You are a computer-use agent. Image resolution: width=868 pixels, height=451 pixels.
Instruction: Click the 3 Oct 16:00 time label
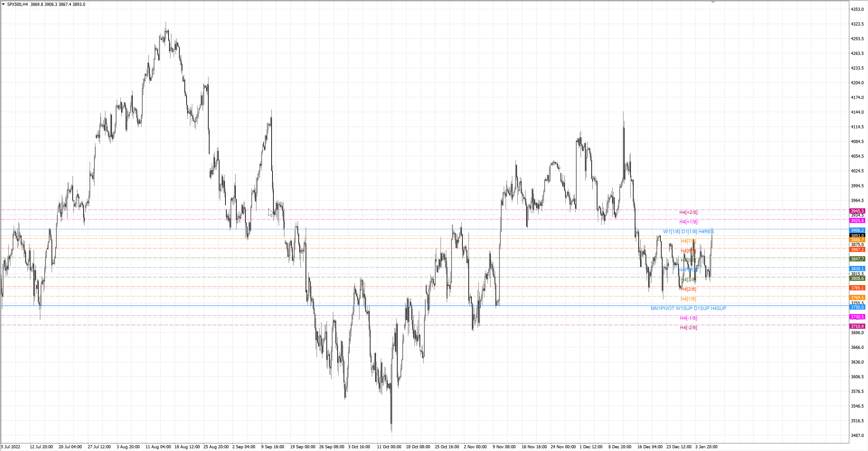pos(359,447)
